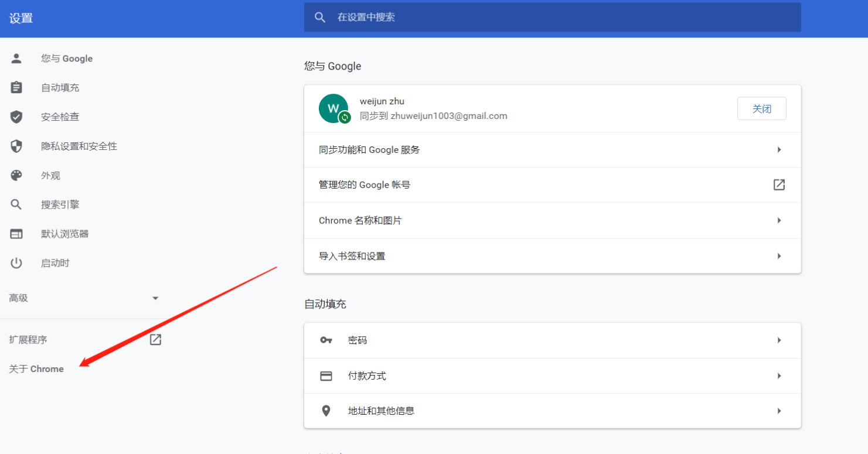This screenshot has height=454, width=868.
Task: Click the 设置 page title
Action: coord(21,18)
